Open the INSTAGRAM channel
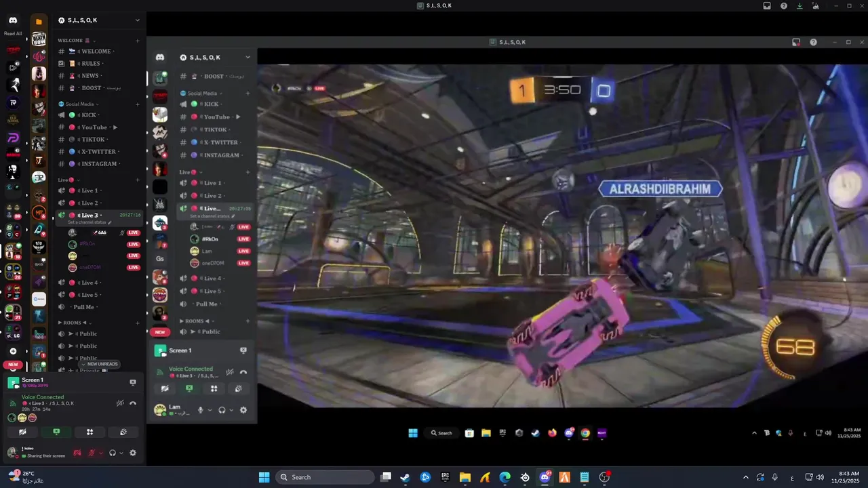This screenshot has width=868, height=488. [x=100, y=164]
